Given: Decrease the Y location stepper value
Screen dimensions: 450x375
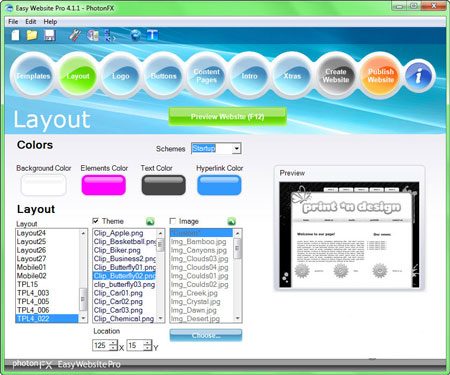Looking at the screenshot, I should pyautogui.click(x=147, y=348).
